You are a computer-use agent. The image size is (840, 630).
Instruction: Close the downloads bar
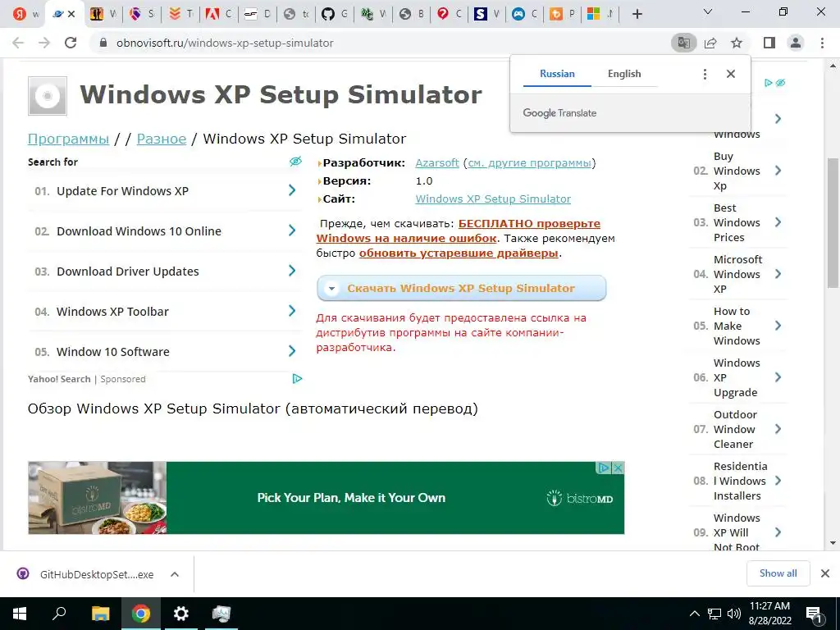pos(825,573)
